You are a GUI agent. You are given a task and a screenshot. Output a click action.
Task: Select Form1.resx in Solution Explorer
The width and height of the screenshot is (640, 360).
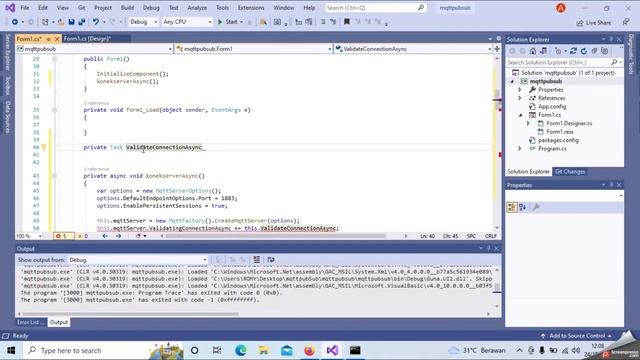pyautogui.click(x=560, y=132)
